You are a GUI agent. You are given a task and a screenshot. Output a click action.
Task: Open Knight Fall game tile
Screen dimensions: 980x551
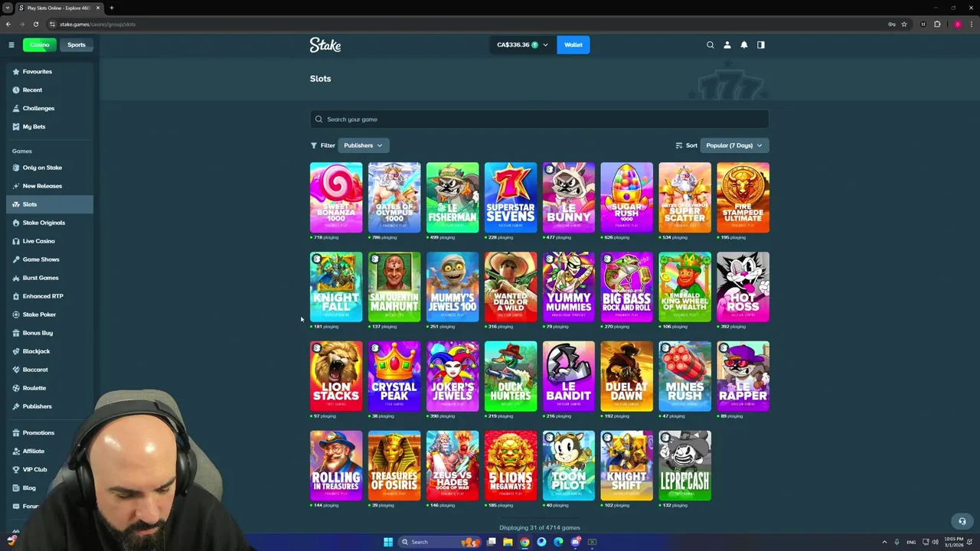[x=336, y=287]
